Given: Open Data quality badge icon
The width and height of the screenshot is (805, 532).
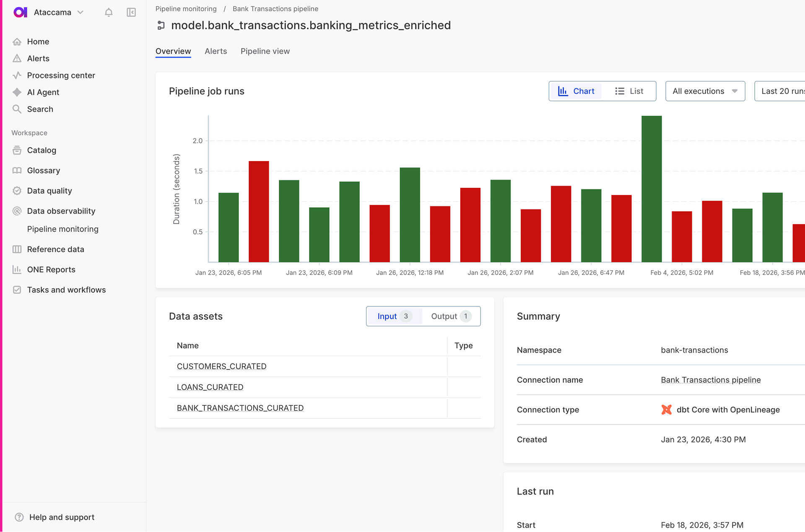Looking at the screenshot, I should (x=17, y=191).
